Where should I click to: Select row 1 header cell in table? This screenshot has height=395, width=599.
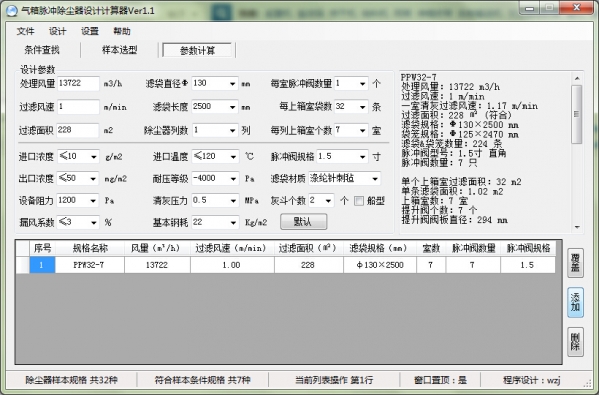click(23, 265)
